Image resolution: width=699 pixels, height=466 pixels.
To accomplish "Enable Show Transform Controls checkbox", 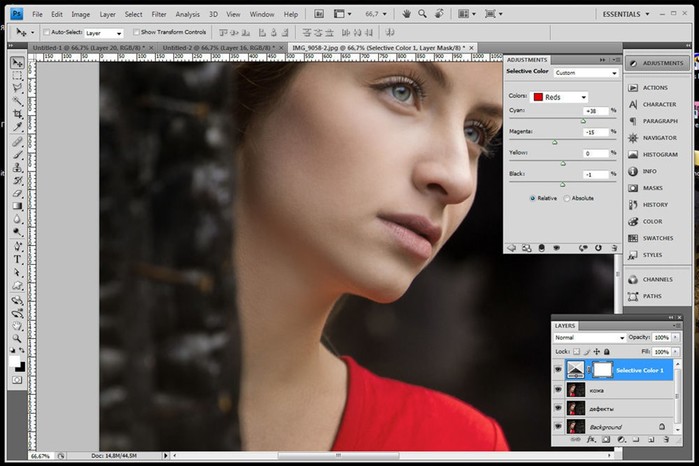I will 136,32.
